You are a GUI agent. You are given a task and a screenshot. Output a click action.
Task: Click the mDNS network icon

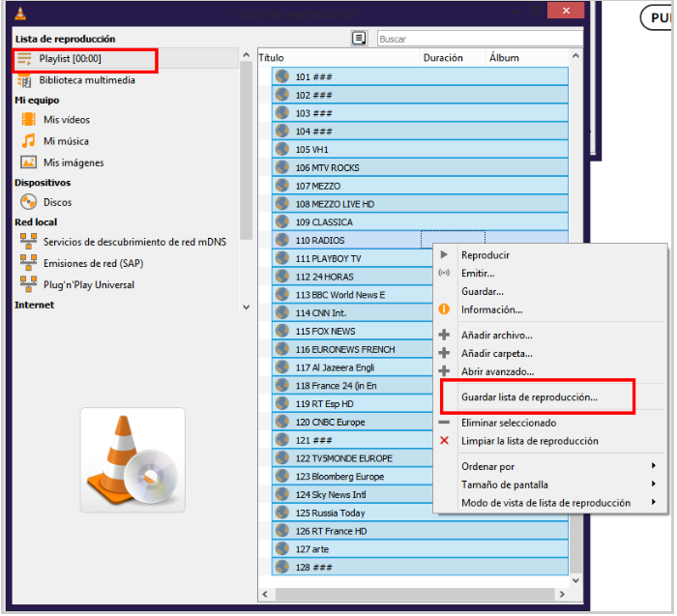point(28,242)
